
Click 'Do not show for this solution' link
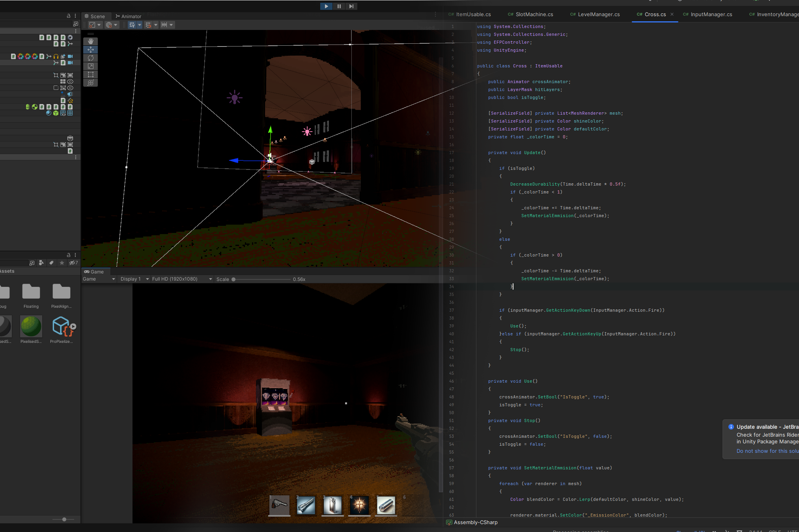pos(767,451)
